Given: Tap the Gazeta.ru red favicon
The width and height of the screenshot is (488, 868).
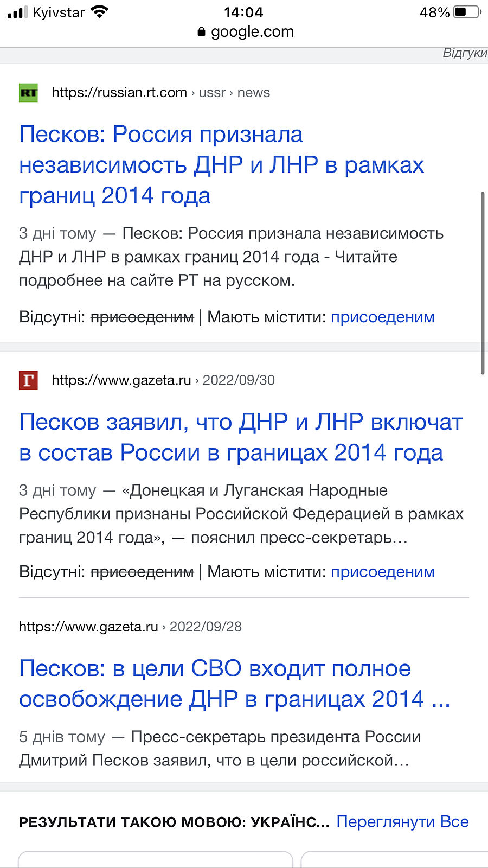Looking at the screenshot, I should 28,380.
